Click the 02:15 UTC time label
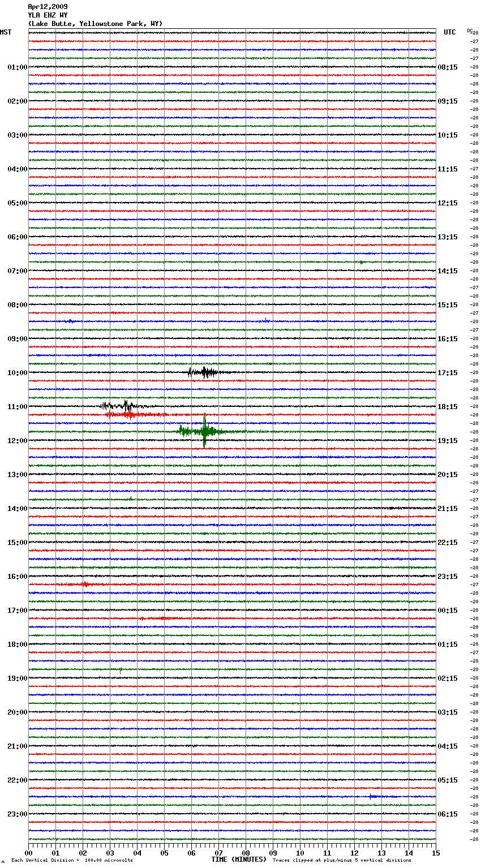Viewport: 481px width, 868px height. 448,678
